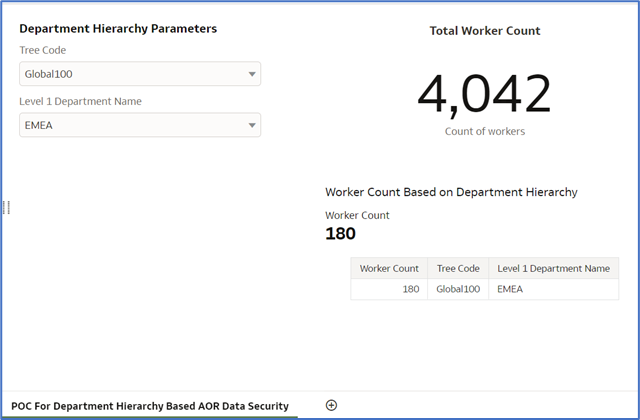Viewport: 640px width, 420px height.
Task: Click the Count of workers caption
Action: pyautogui.click(x=485, y=131)
